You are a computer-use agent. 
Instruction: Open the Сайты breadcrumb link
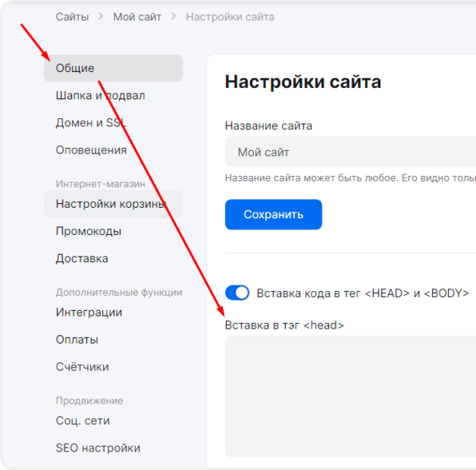click(72, 17)
